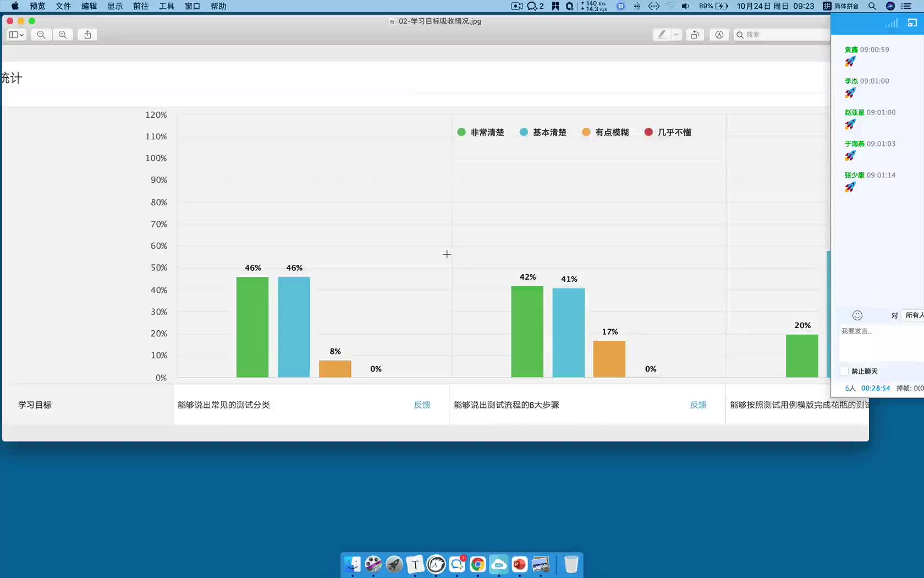Open Launchpad rocket in the Dock
This screenshot has height=578, width=924.
click(x=394, y=564)
